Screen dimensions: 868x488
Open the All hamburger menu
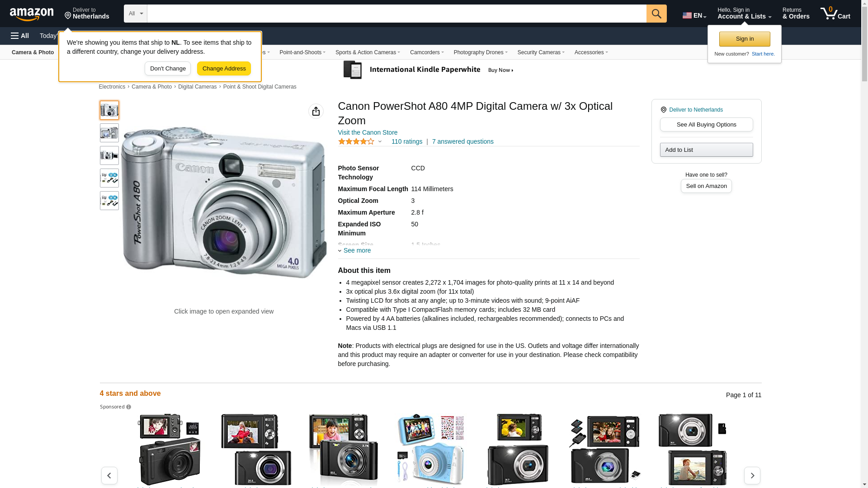click(x=20, y=36)
